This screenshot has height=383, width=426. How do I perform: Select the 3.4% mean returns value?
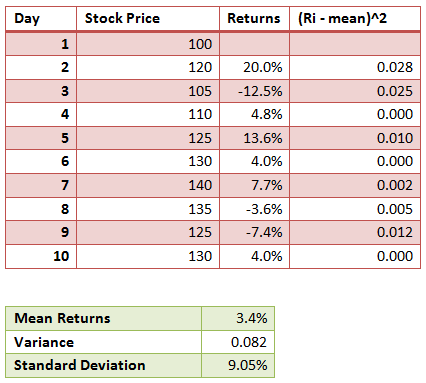click(238, 319)
